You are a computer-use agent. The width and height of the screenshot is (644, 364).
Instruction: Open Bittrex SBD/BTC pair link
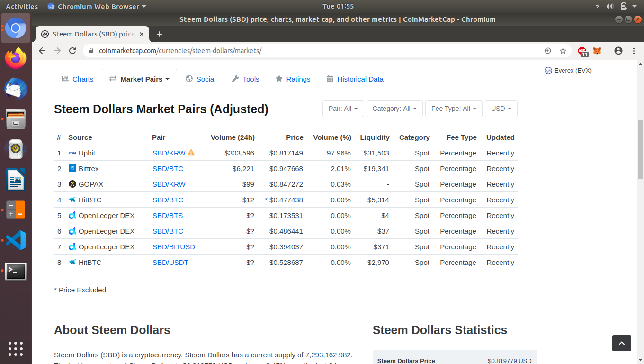168,169
